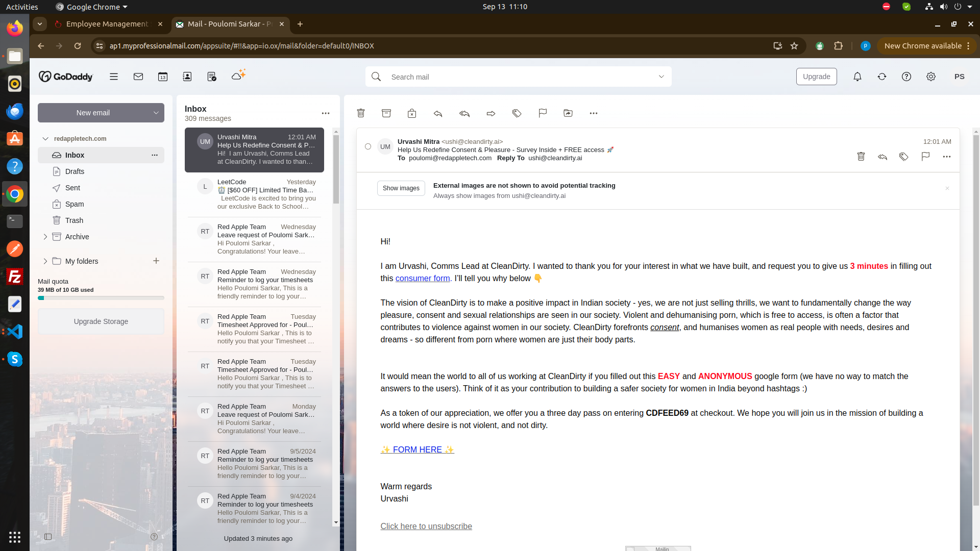
Task: Reply all from message header icon
Action: coord(883,157)
